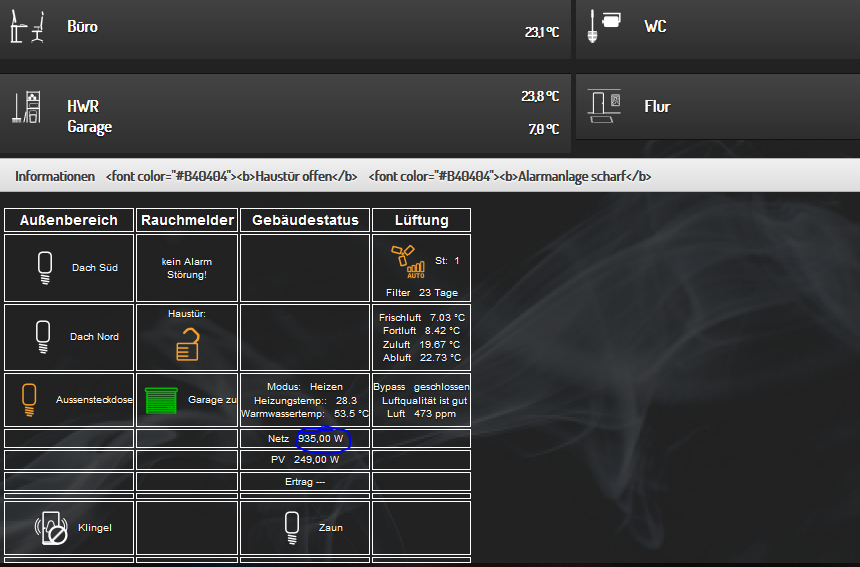Toggle the Dach Nord light bulb
Image resolution: width=860 pixels, height=567 pixels.
[x=43, y=337]
